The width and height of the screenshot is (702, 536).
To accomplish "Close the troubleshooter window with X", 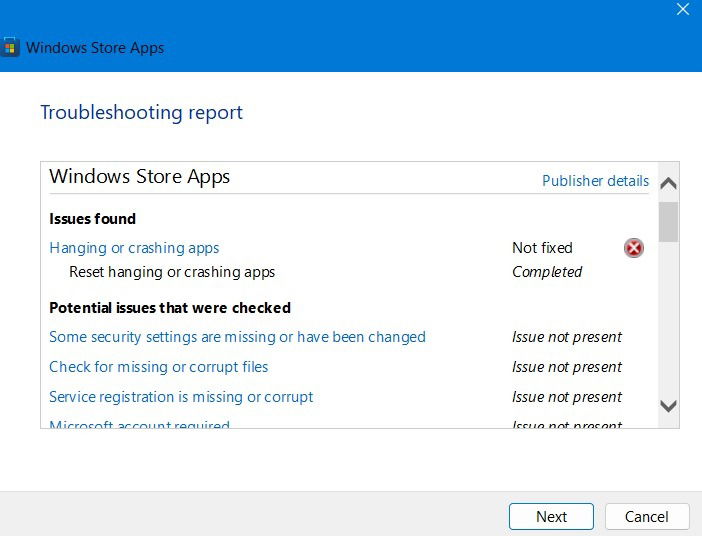I will click(683, 9).
